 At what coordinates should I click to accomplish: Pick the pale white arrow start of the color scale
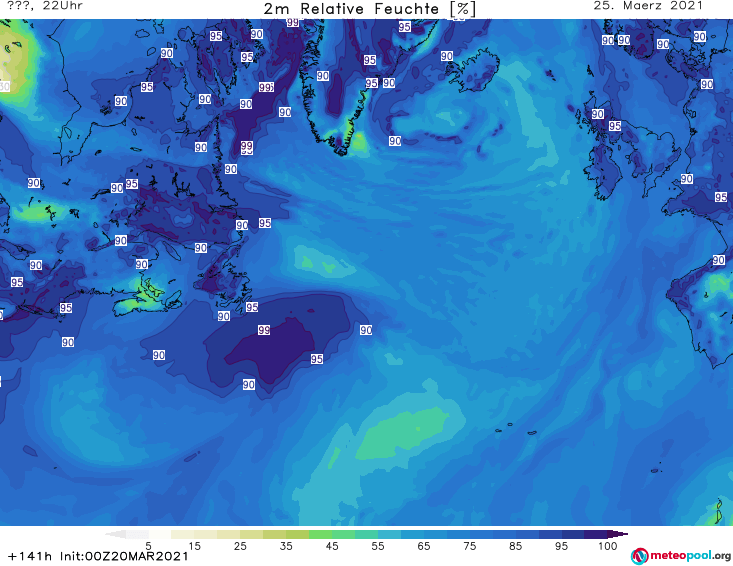point(115,534)
